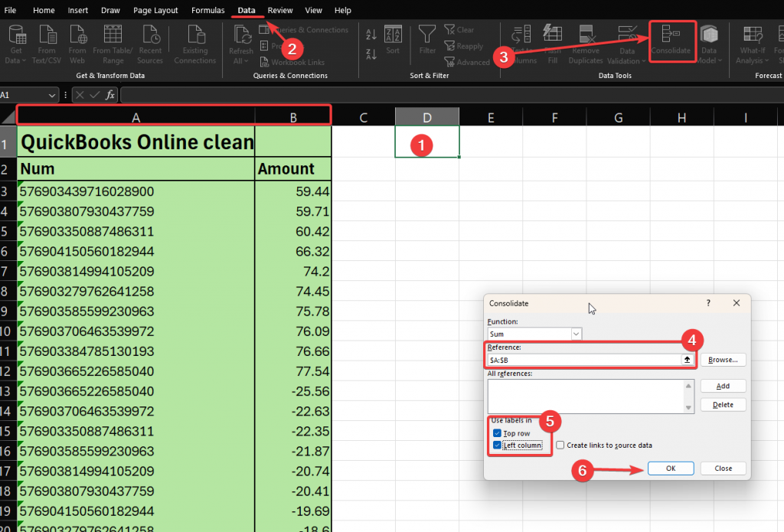Viewport: 784px width, 532px height.
Task: Click the Reference input field
Action: [583, 360]
